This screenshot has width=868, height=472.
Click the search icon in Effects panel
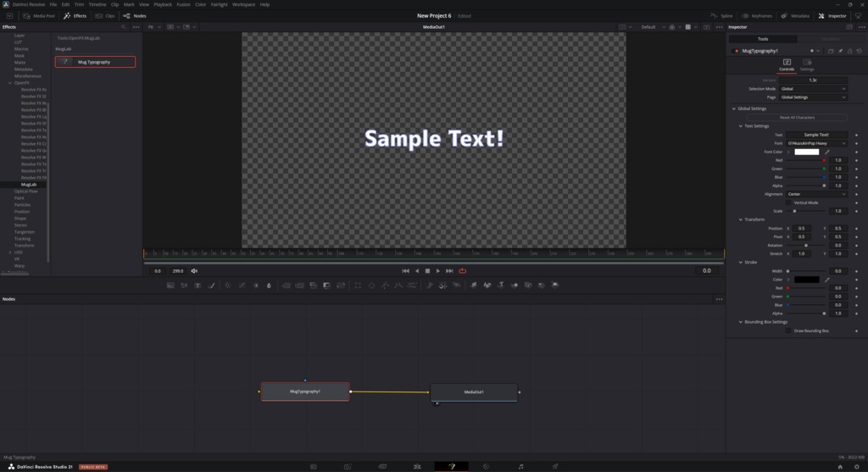pos(124,27)
